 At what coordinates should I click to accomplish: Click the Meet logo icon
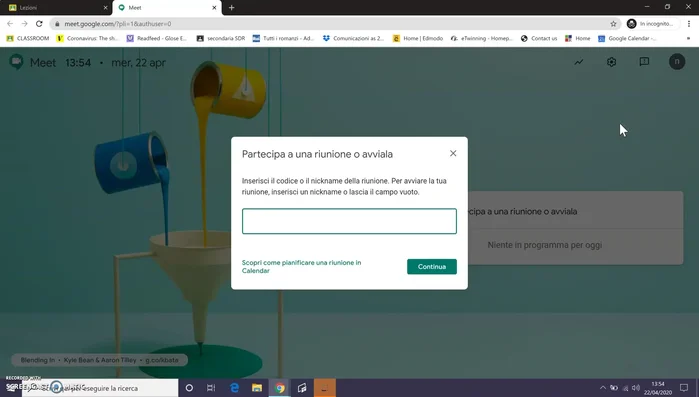coord(16,62)
